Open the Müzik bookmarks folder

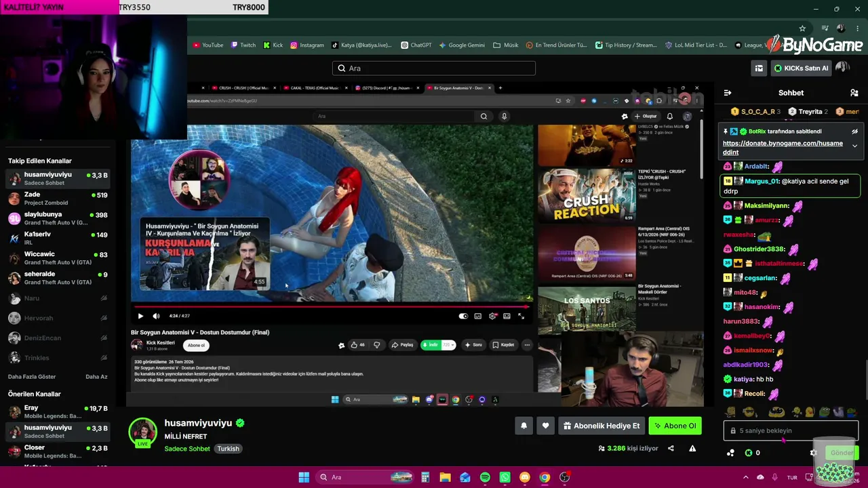pyautogui.click(x=506, y=45)
